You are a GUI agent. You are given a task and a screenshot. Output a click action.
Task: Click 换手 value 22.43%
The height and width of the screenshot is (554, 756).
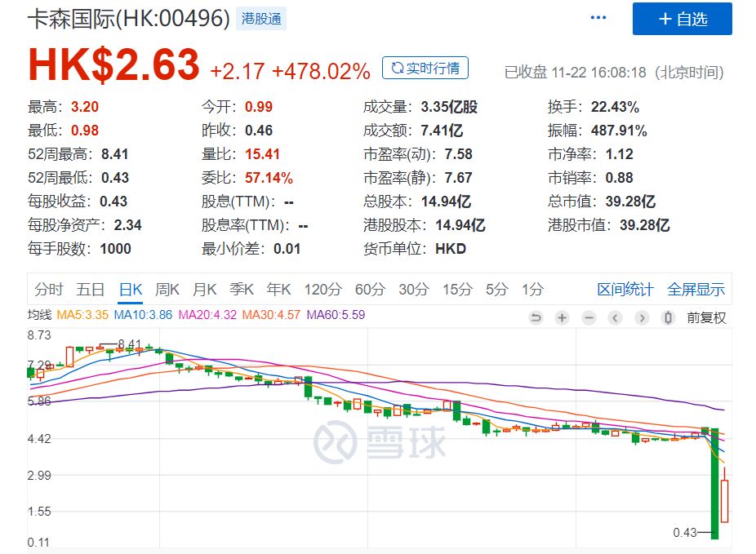click(x=615, y=106)
